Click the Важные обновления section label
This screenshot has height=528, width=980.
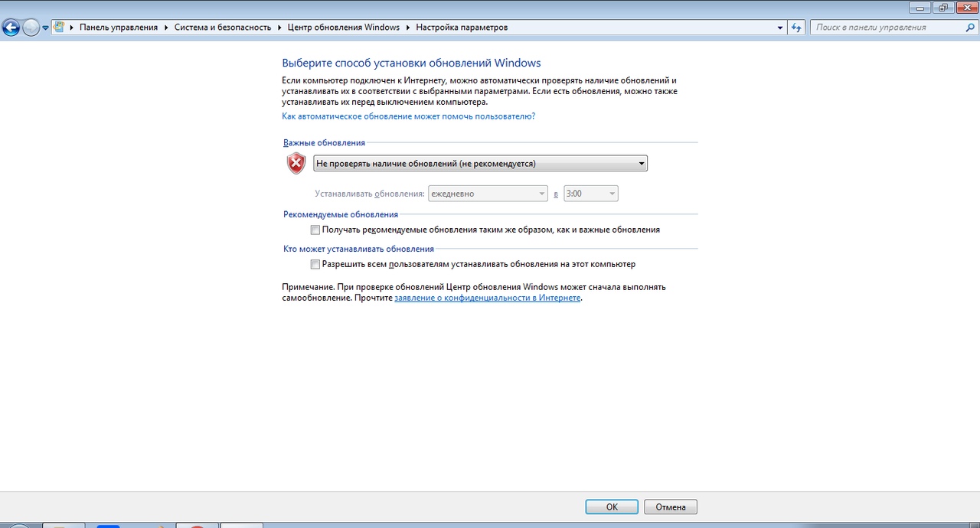click(x=324, y=142)
